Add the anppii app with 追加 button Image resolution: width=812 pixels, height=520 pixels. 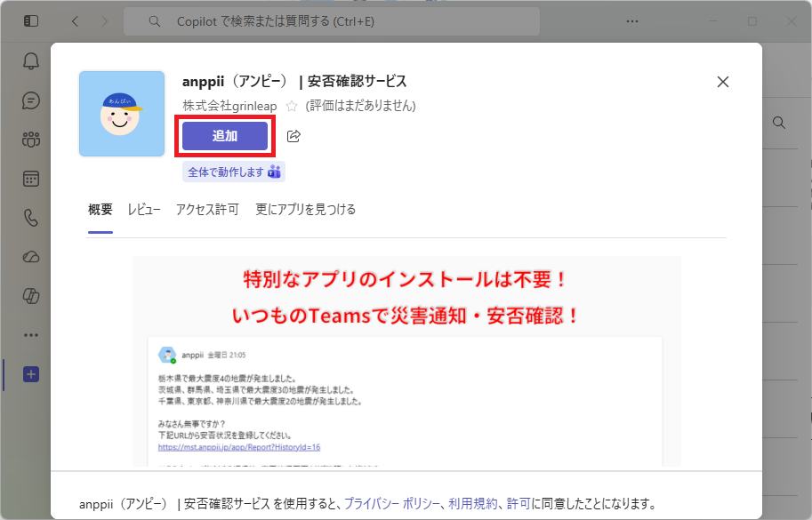pyautogui.click(x=225, y=136)
